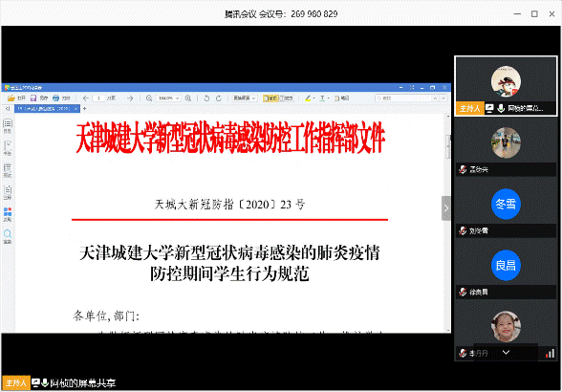Click the note/annotation tool in toolbar
Screen dimensions: 562x392
click(x=341, y=98)
